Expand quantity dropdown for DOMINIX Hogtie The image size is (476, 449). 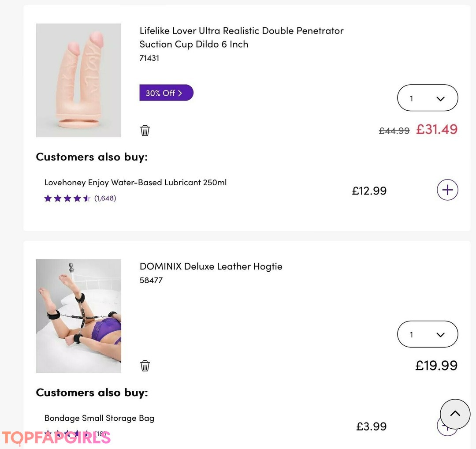427,334
